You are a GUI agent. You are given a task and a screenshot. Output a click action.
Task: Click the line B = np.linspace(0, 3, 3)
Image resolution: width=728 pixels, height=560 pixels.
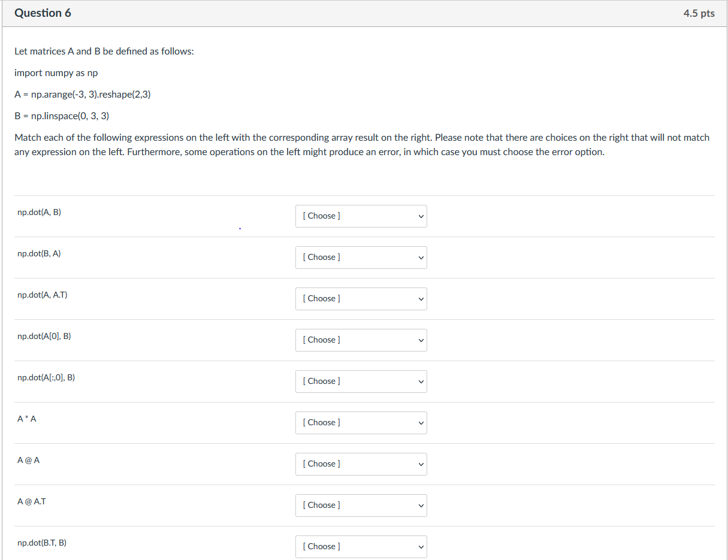pyautogui.click(x=61, y=116)
